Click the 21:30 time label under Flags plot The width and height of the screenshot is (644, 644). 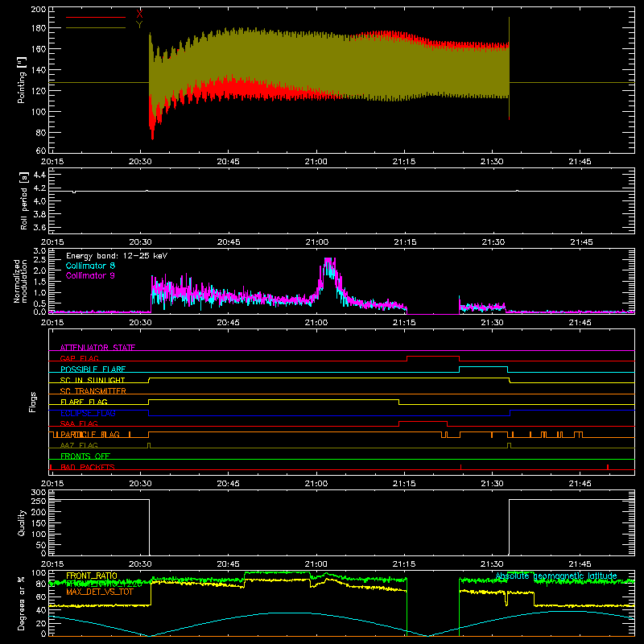492,484
